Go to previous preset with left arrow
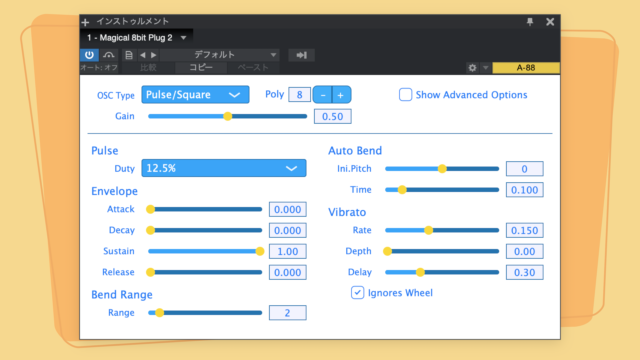Screen dimensions: 640x360 coord(143,55)
